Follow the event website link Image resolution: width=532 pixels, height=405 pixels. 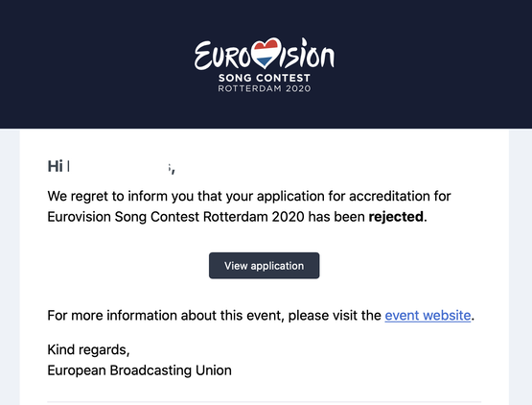[x=428, y=316]
